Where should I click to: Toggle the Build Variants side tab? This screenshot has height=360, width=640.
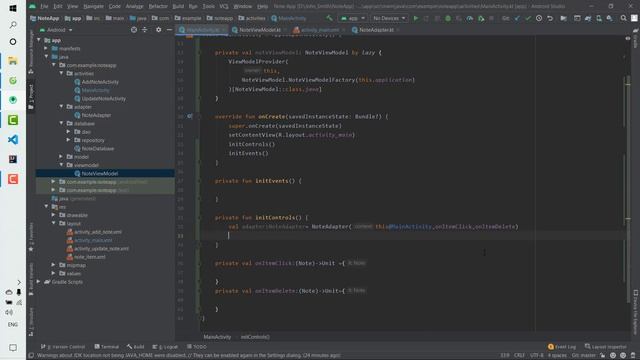[31, 279]
